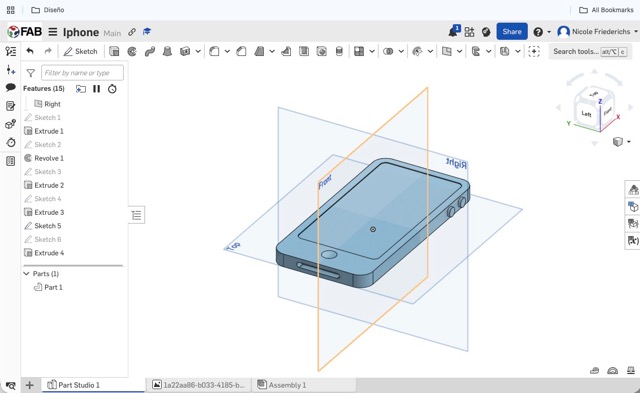The height and width of the screenshot is (393, 640).
Task: Click the Main branch label
Action: (x=112, y=33)
